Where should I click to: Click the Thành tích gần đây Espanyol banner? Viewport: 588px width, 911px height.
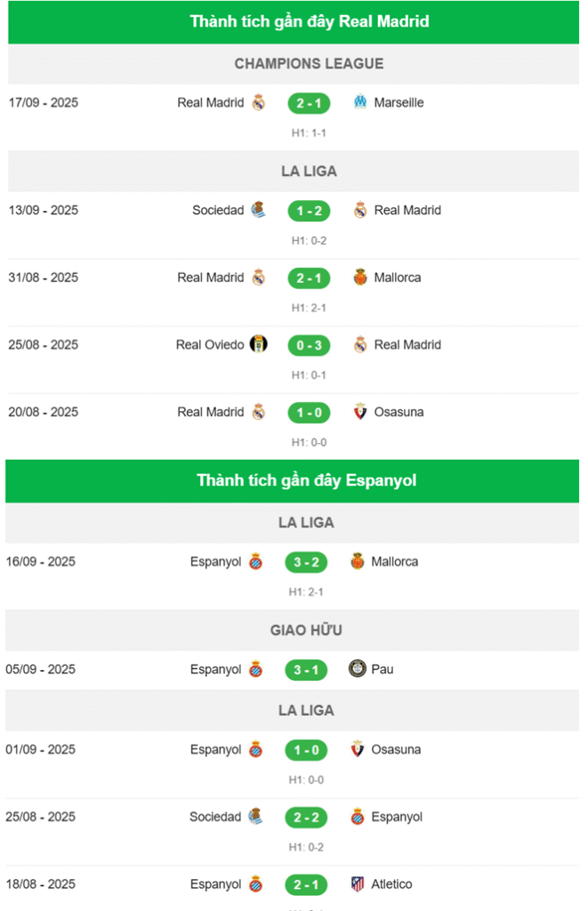(293, 481)
